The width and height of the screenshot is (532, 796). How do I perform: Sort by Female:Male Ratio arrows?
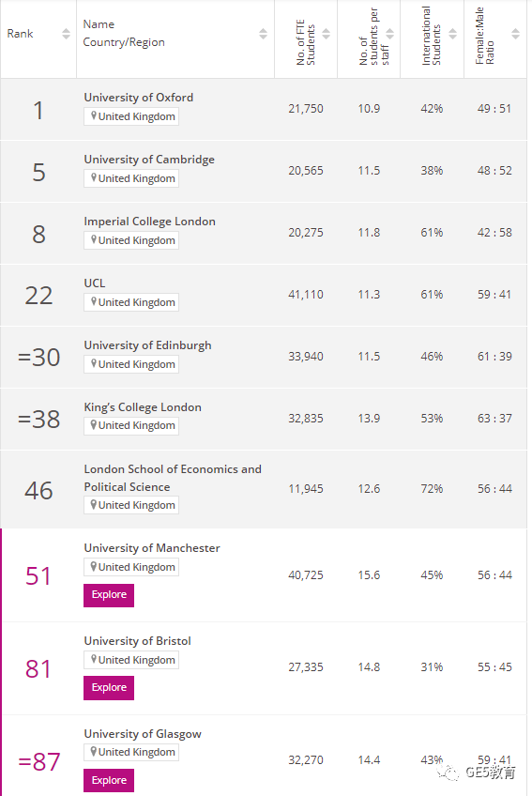516,34
